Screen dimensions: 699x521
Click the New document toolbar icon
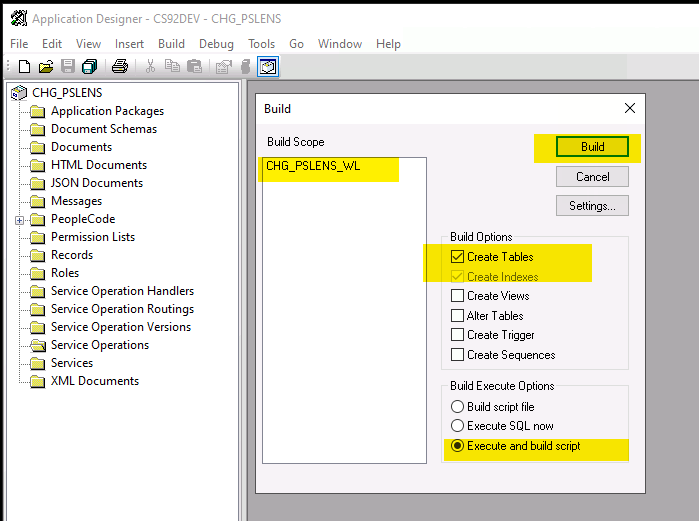[25, 67]
